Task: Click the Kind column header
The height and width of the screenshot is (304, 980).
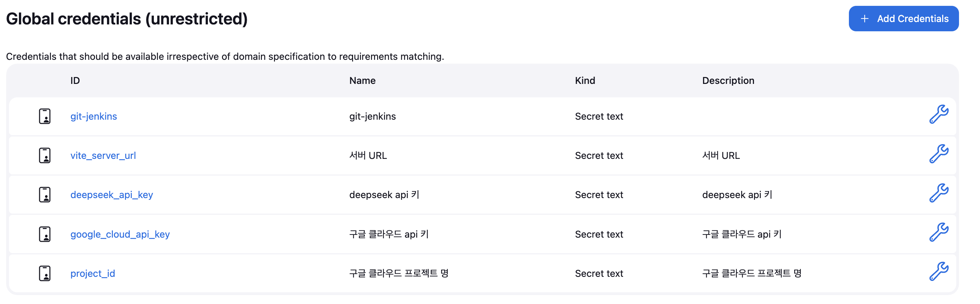Action: point(585,80)
